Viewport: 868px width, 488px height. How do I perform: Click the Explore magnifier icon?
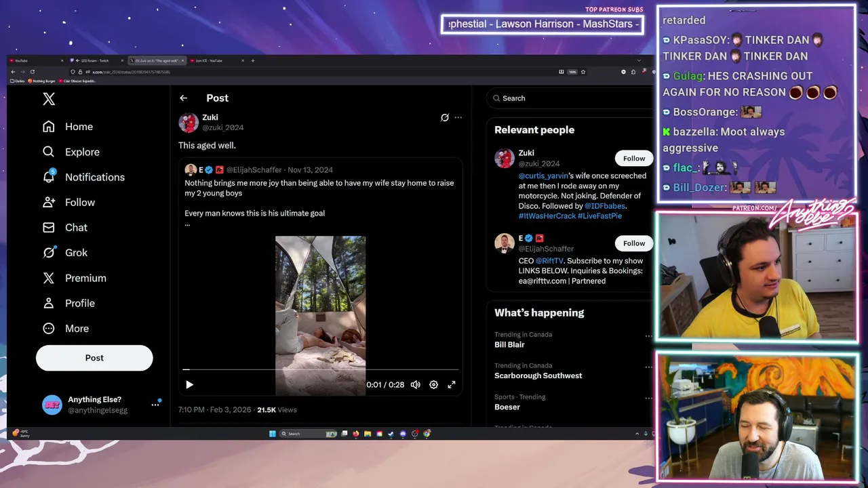click(49, 152)
